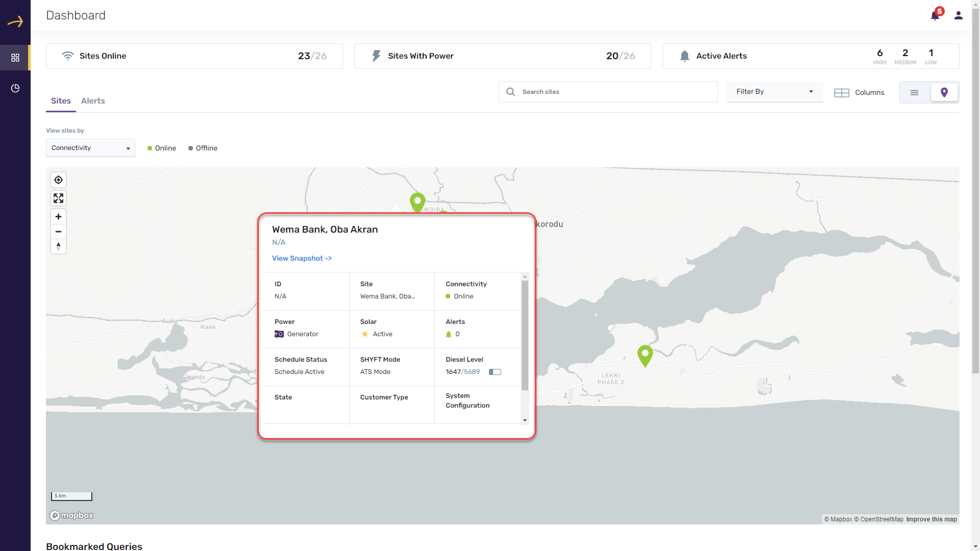The width and height of the screenshot is (980, 551).
Task: Open the dashboard grid icon in sidebar
Action: click(x=15, y=58)
